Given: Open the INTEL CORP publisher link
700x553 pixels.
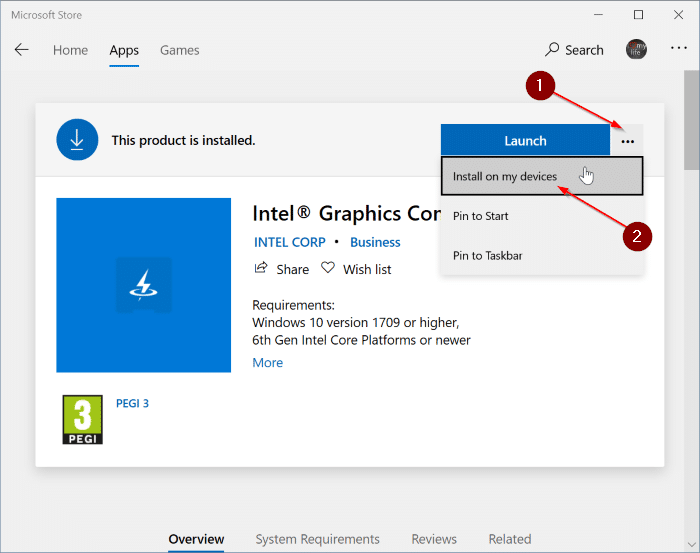Looking at the screenshot, I should 290,242.
